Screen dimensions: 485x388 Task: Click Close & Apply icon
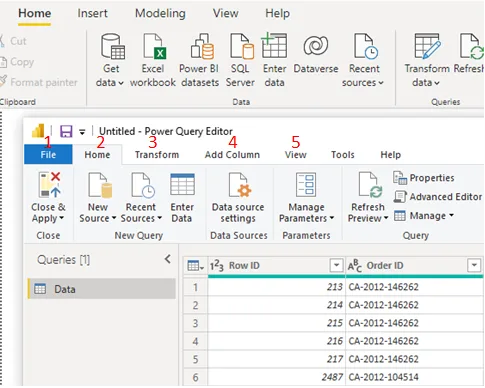click(x=49, y=185)
